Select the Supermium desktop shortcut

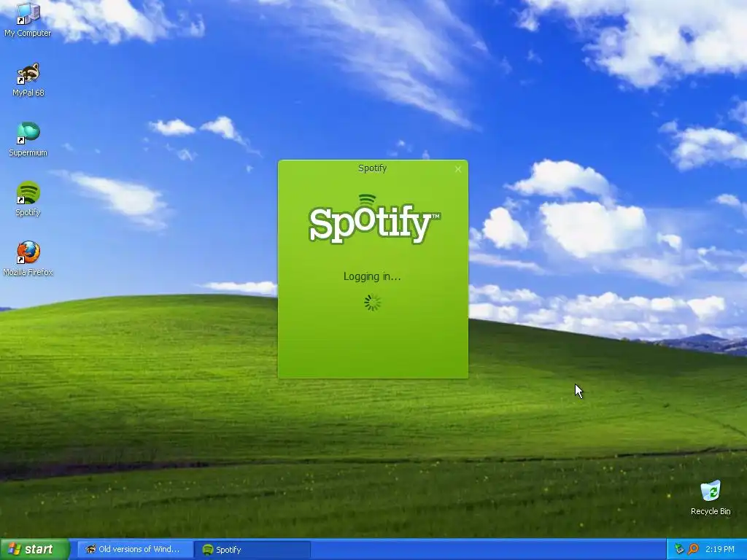pyautogui.click(x=28, y=139)
